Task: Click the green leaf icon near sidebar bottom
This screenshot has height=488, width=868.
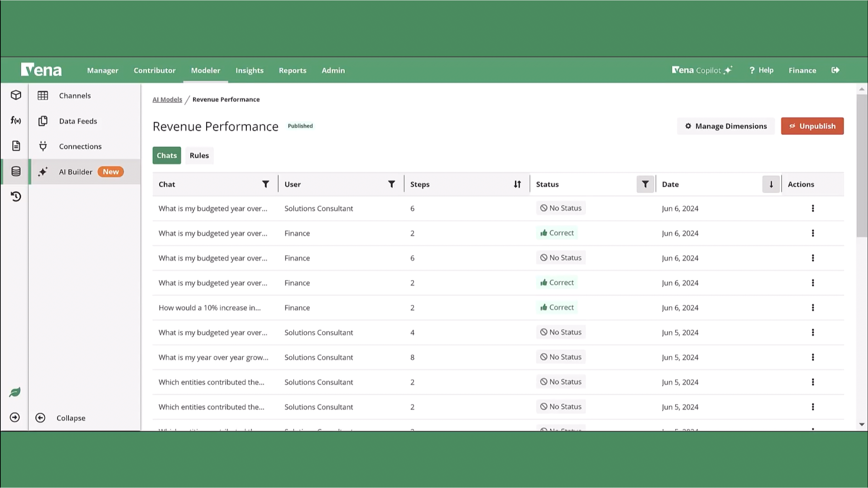Action: tap(15, 392)
